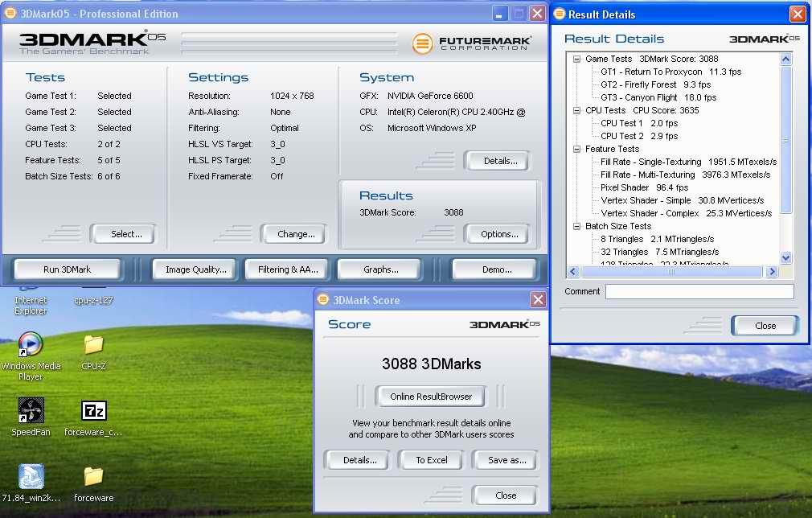Click the Run 3DMark button
Viewport: 812px width, 518px height.
(x=68, y=269)
